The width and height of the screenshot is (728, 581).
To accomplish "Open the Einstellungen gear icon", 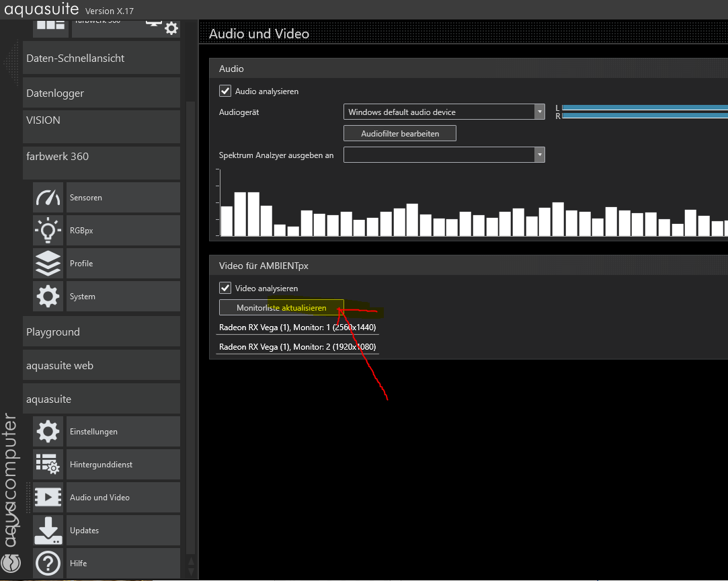I will pyautogui.click(x=48, y=432).
